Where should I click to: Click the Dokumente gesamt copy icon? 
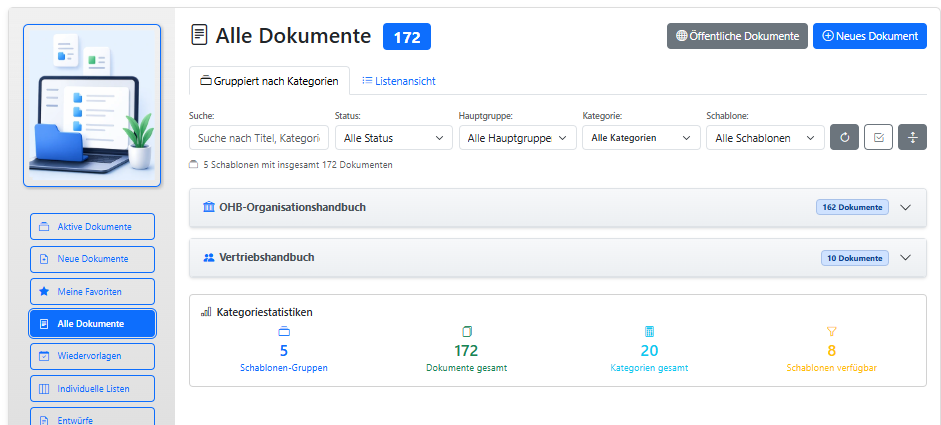[467, 331]
